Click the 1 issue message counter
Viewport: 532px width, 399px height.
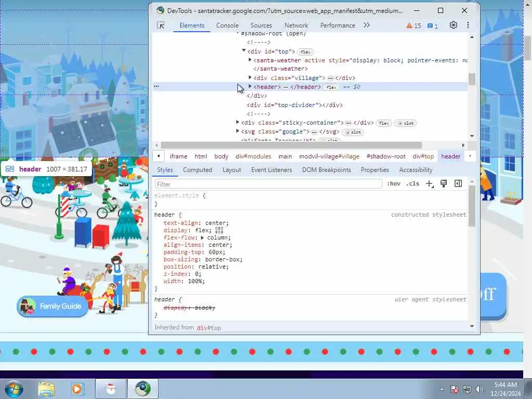[433, 25]
